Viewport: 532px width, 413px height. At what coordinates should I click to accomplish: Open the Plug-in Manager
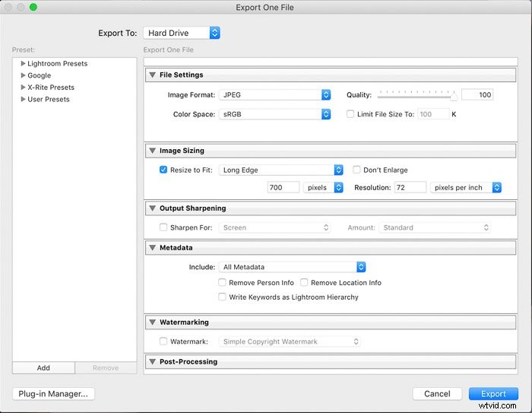[x=54, y=393]
